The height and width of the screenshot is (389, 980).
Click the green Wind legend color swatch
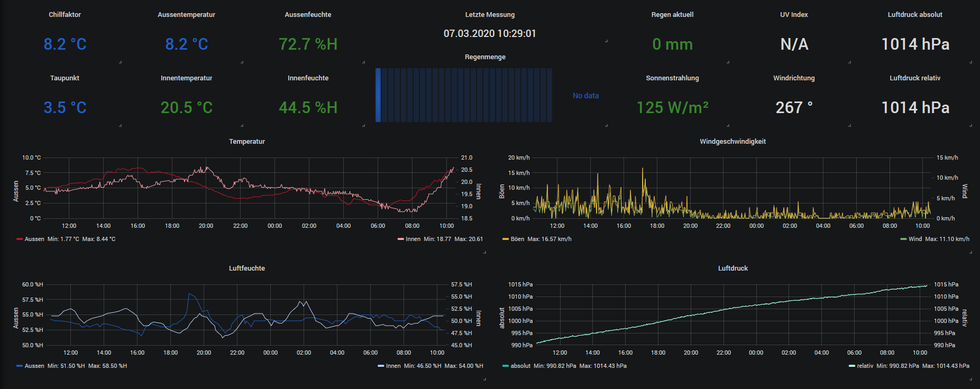point(904,239)
